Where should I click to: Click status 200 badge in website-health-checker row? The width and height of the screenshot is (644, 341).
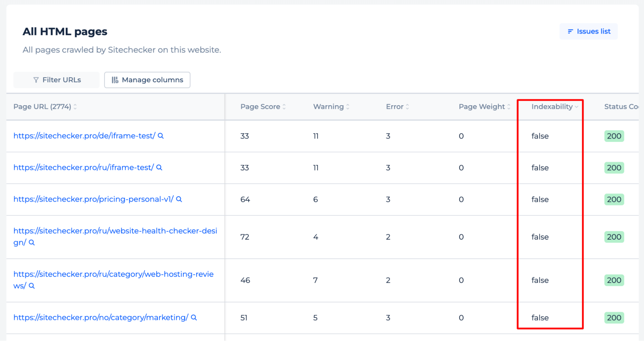(x=614, y=237)
